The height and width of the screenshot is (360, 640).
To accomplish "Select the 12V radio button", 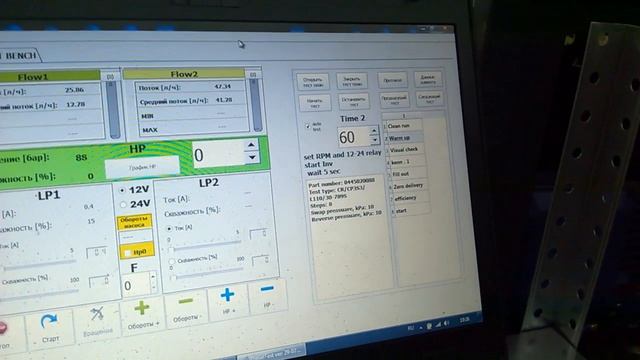I will (122, 191).
